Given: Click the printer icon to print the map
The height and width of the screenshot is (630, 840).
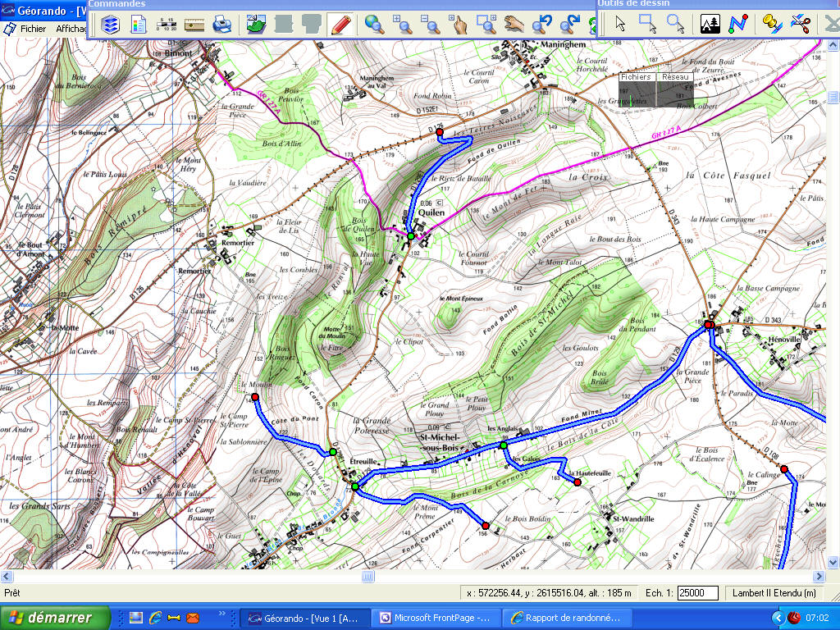Looking at the screenshot, I should coord(221,25).
